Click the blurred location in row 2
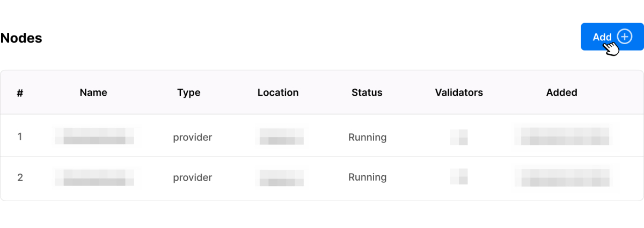This screenshot has width=644, height=228. (x=281, y=177)
